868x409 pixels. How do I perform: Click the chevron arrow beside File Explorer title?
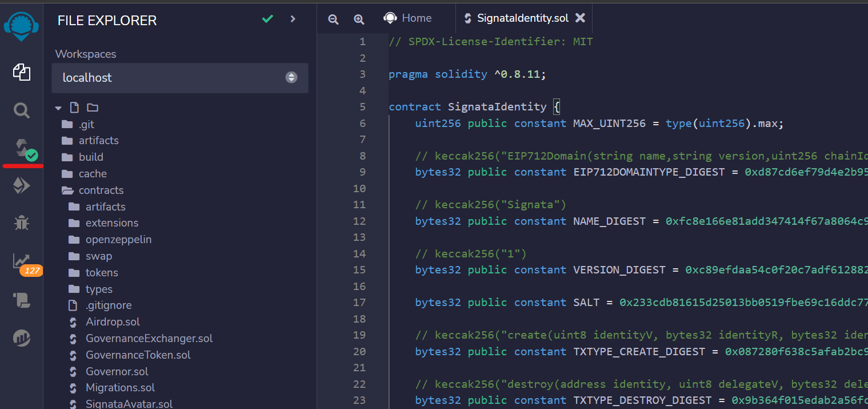point(293,19)
